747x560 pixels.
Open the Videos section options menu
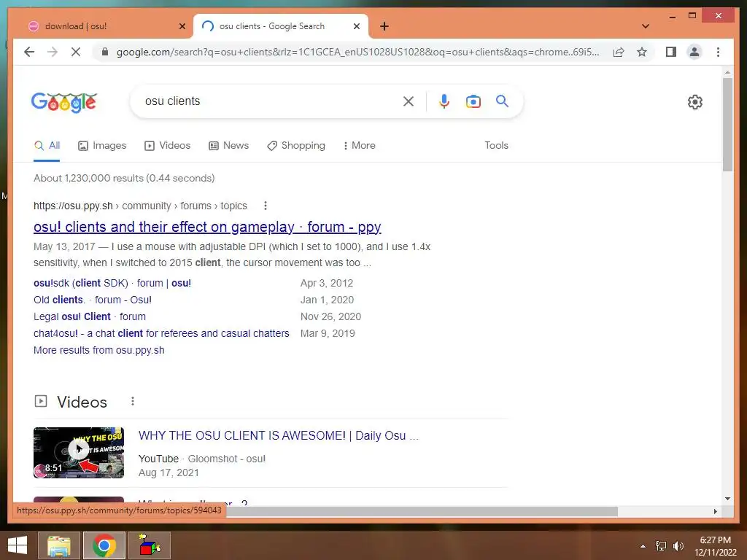coord(133,402)
